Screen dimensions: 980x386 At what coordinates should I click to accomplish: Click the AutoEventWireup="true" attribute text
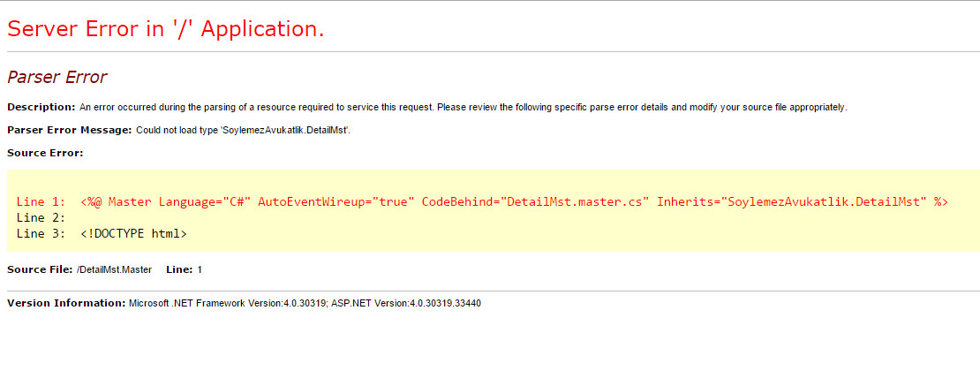(336, 201)
